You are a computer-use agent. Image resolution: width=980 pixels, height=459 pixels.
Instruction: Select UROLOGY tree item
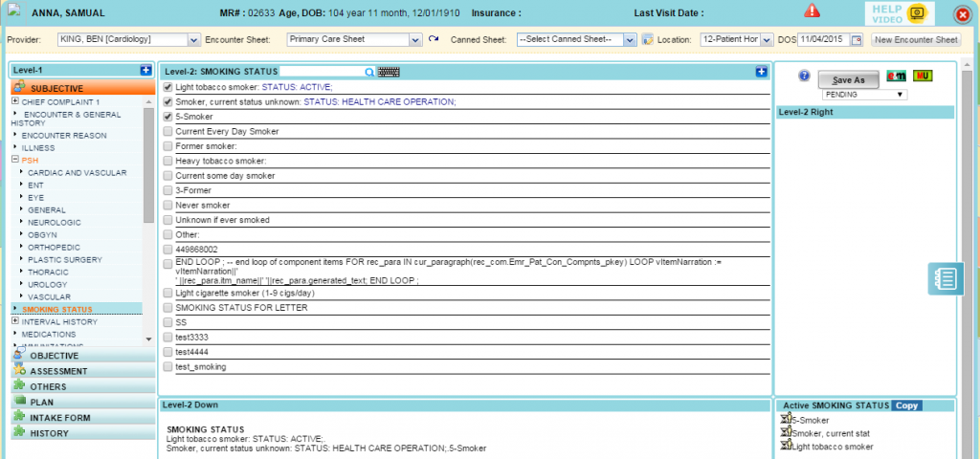pos(50,284)
